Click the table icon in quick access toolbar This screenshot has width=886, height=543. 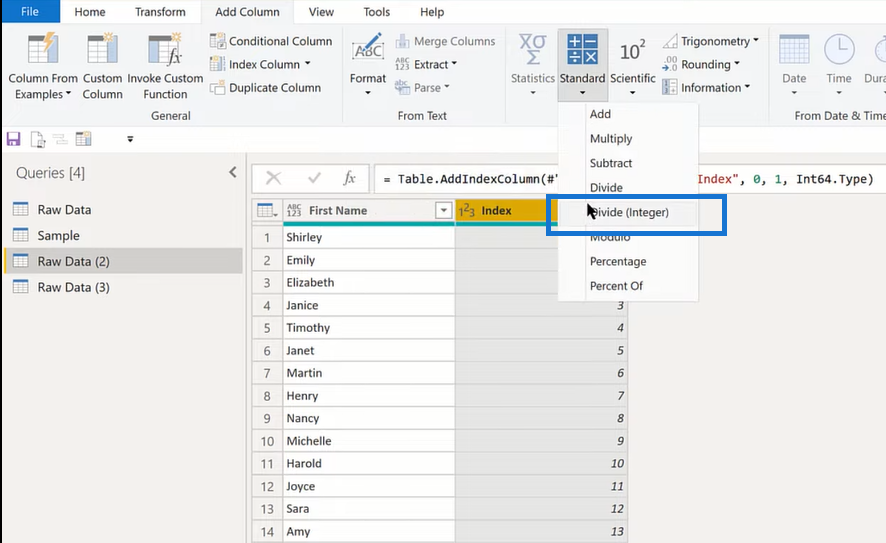[84, 138]
